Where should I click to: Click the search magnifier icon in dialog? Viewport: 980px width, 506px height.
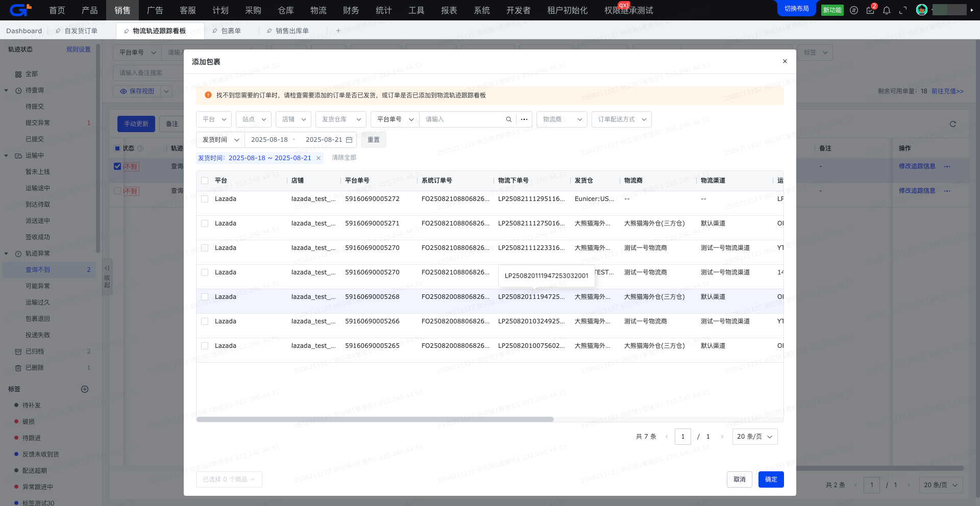(509, 119)
